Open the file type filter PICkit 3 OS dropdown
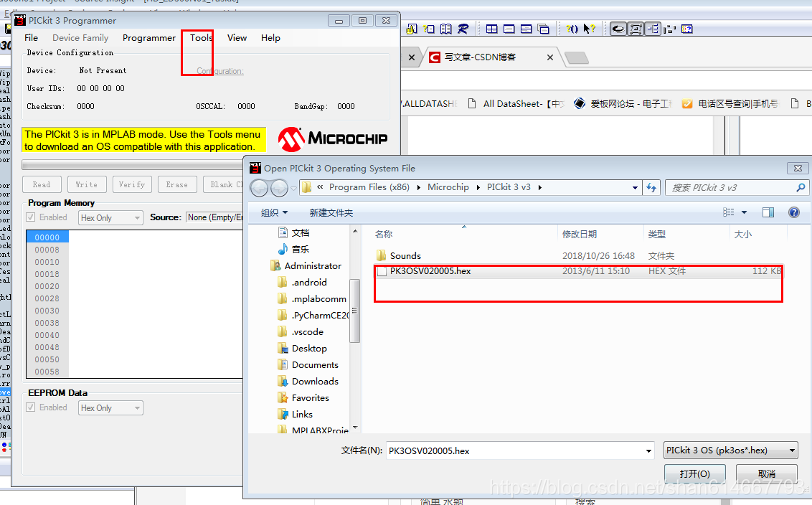Viewport: 812px width, 505px height. pos(730,450)
